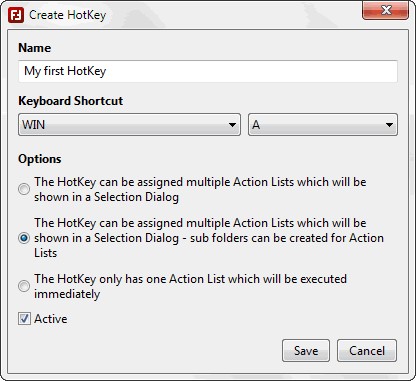
Task: Click the one Action List executed immediately text
Action: (x=191, y=286)
